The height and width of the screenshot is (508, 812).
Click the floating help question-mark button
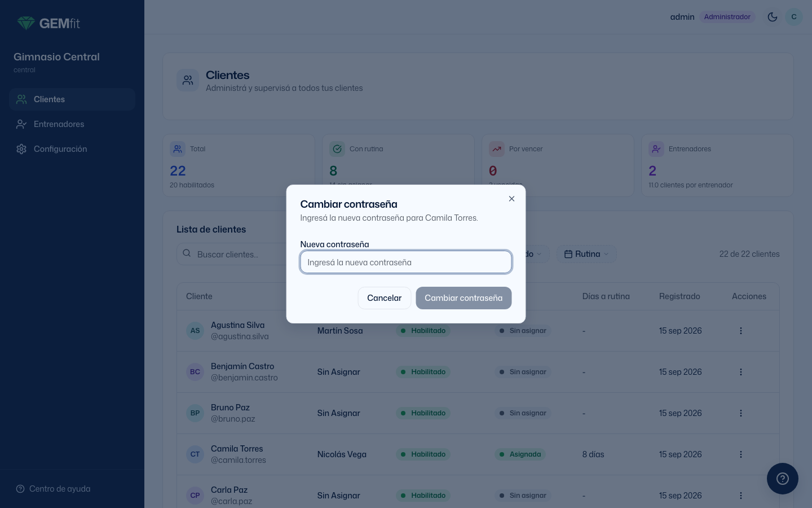click(x=783, y=479)
